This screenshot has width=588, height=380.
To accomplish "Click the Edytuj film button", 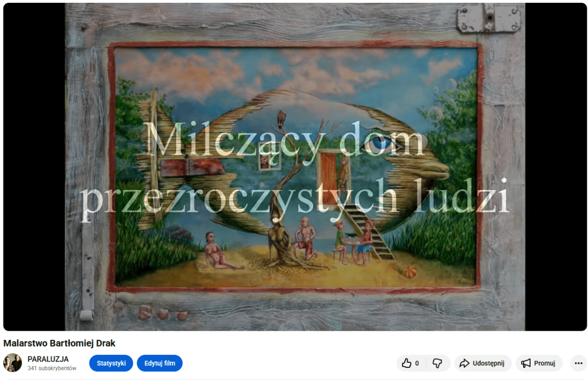I will tap(160, 363).
